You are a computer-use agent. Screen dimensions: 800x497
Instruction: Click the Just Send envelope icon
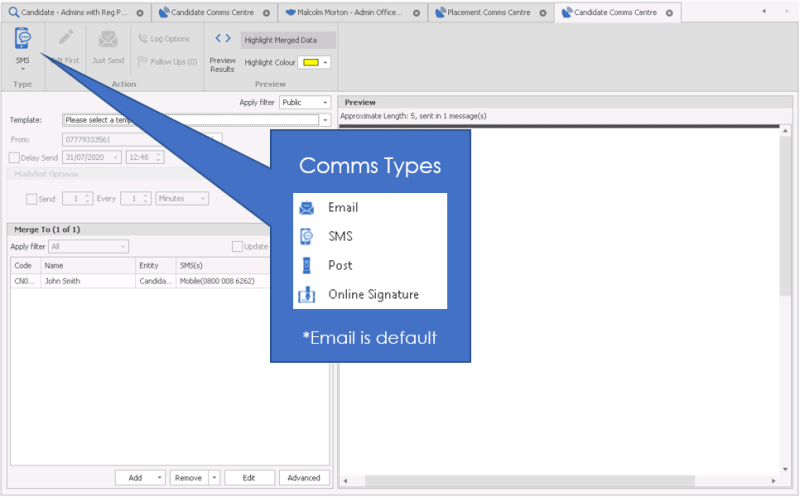(107, 40)
